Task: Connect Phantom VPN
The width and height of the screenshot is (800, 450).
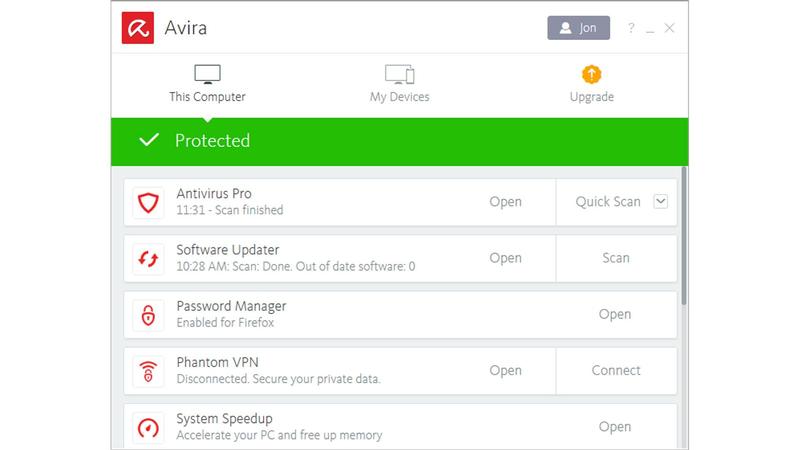Action: [616, 370]
